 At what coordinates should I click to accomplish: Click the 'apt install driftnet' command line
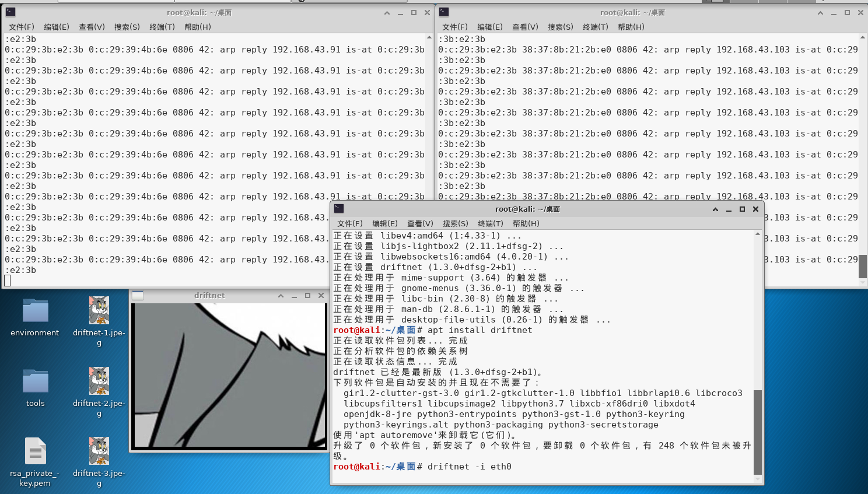point(433,330)
